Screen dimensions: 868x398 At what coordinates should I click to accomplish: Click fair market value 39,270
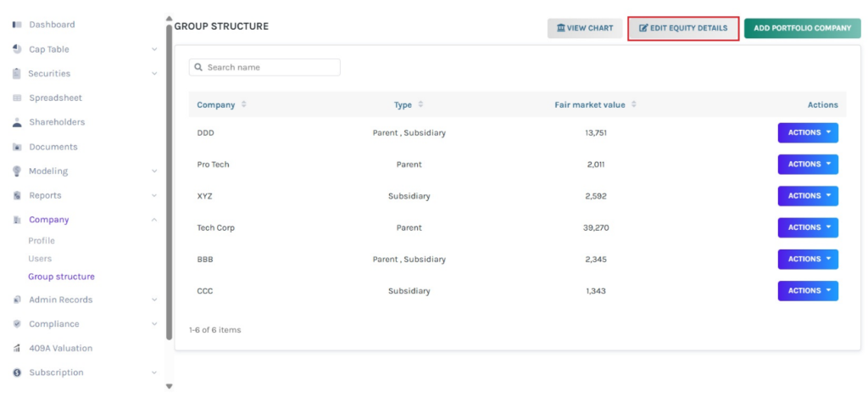tap(596, 227)
